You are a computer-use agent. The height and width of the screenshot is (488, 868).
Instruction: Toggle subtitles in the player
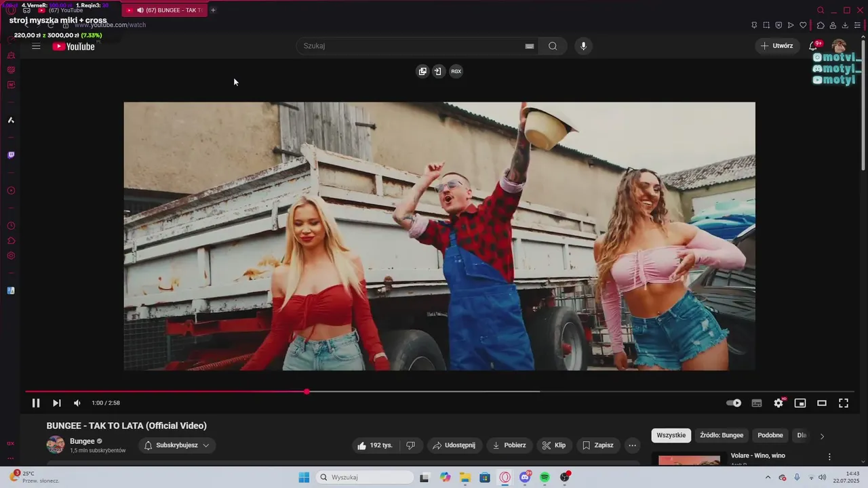757,403
